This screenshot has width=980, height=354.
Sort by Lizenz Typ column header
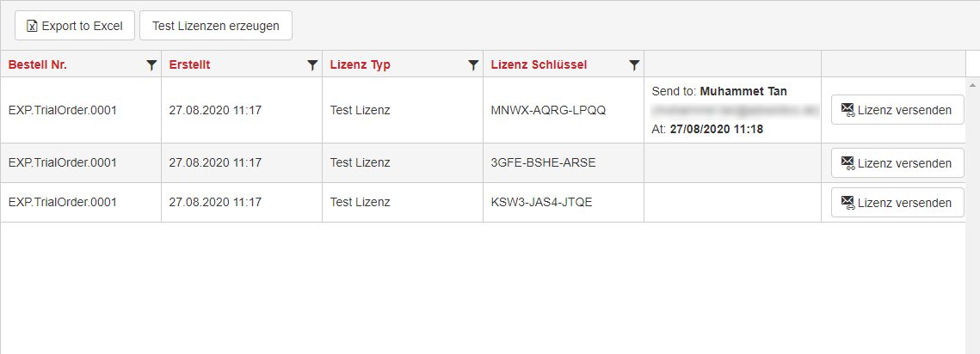[360, 65]
